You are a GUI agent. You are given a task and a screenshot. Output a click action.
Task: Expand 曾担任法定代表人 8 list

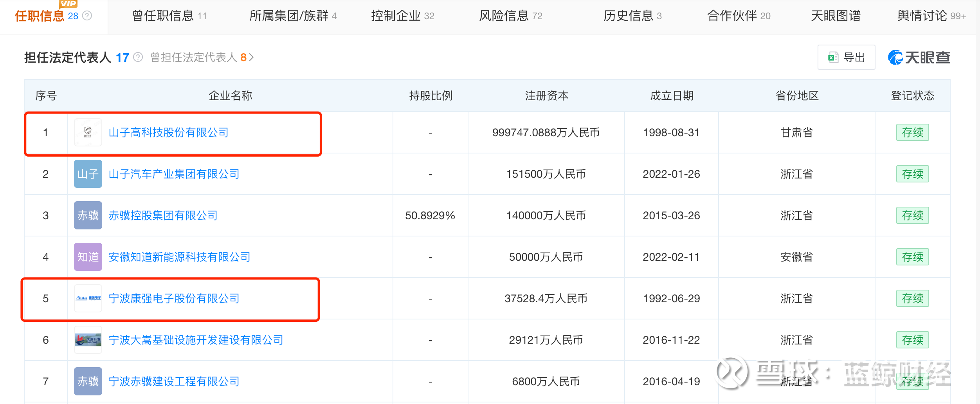coord(202,58)
